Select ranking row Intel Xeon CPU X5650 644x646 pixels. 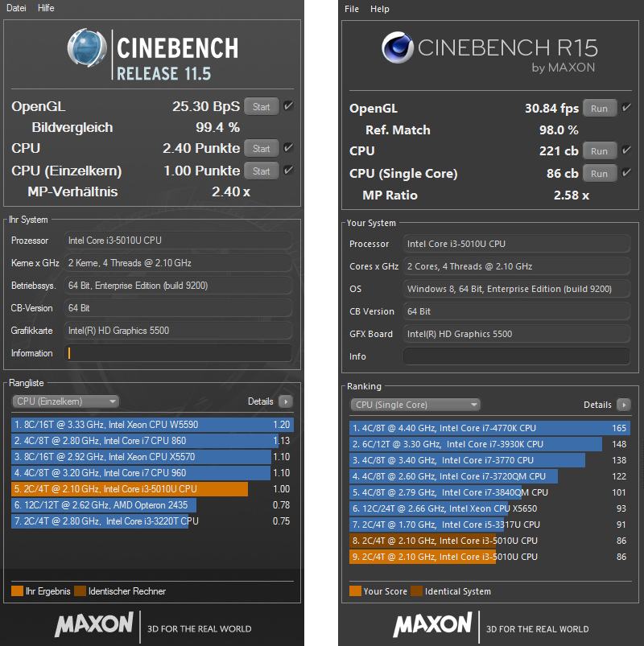coord(489,508)
